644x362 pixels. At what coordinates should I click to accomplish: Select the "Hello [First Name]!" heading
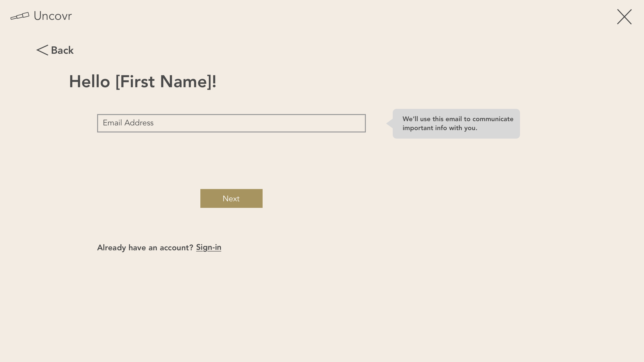[143, 82]
